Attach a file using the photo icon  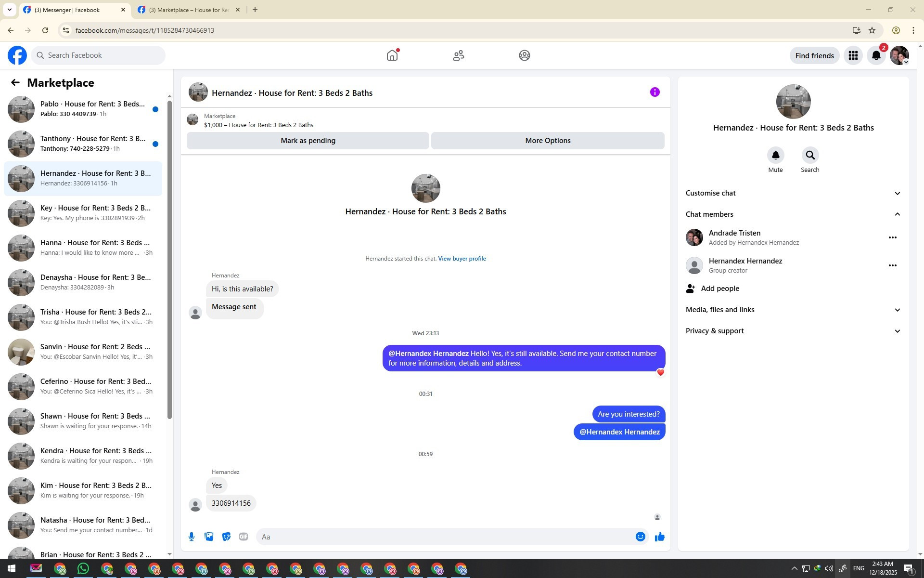point(209,537)
